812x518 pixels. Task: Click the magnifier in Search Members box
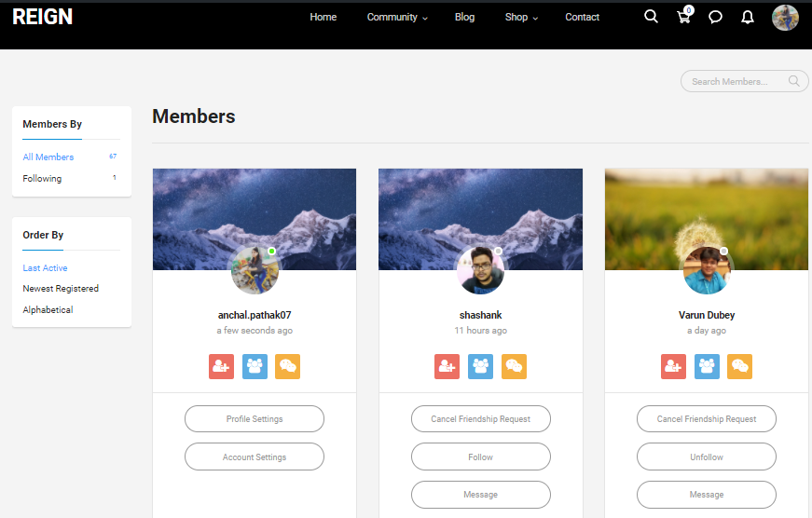(x=794, y=81)
